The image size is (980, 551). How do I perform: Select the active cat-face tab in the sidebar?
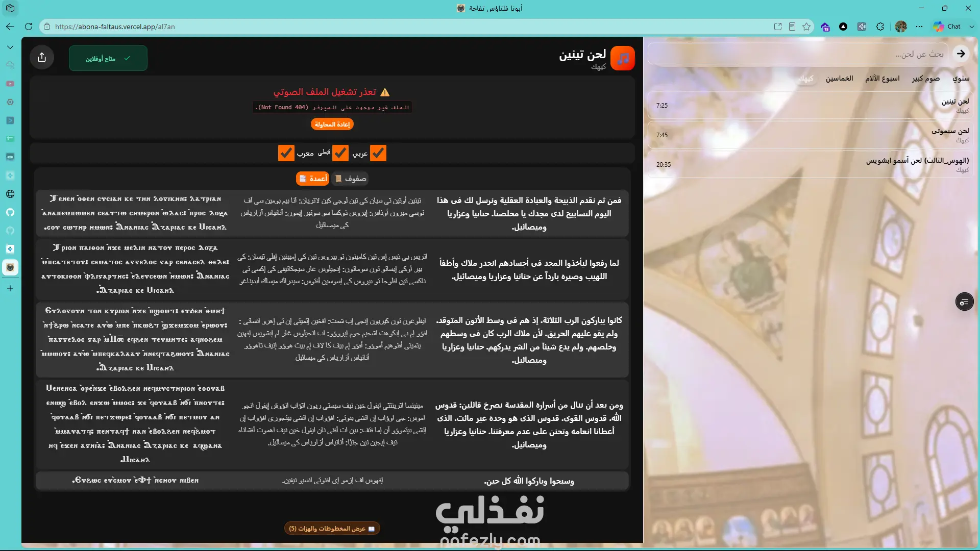10,267
